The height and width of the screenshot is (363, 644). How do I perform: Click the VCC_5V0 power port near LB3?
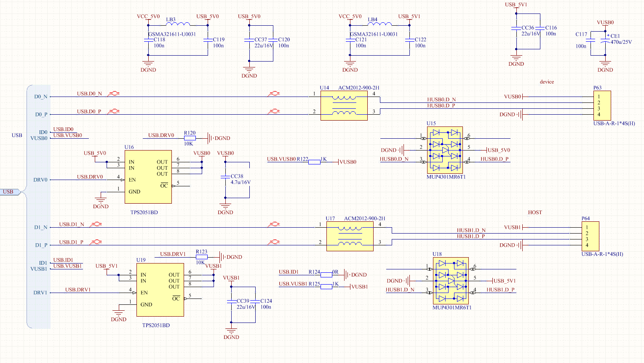[x=148, y=16]
